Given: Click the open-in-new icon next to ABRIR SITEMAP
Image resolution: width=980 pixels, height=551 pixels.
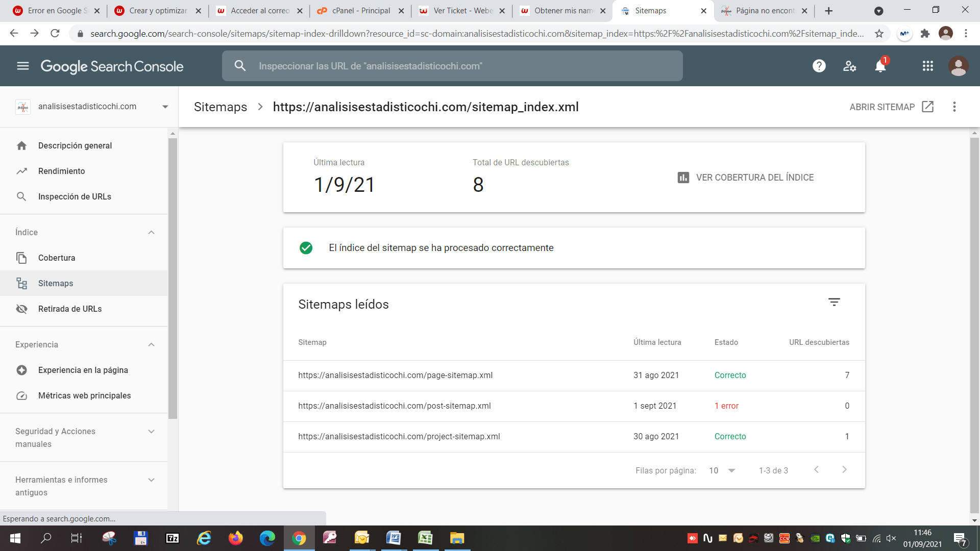Looking at the screenshot, I should point(928,107).
